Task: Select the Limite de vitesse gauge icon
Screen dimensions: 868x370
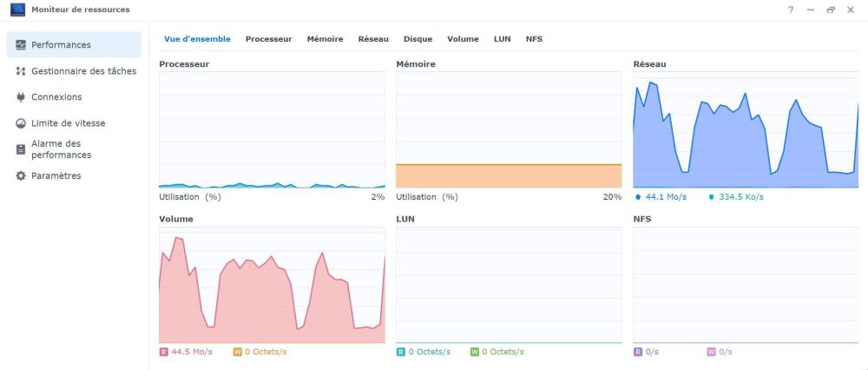Action: [x=21, y=123]
